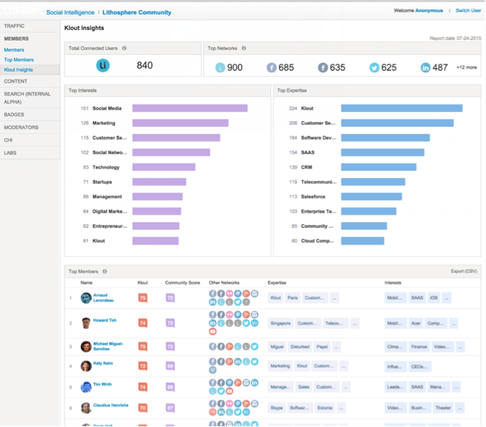
Task: Open Claudius Henrichs' avatar photo
Action: pyautogui.click(x=86, y=408)
